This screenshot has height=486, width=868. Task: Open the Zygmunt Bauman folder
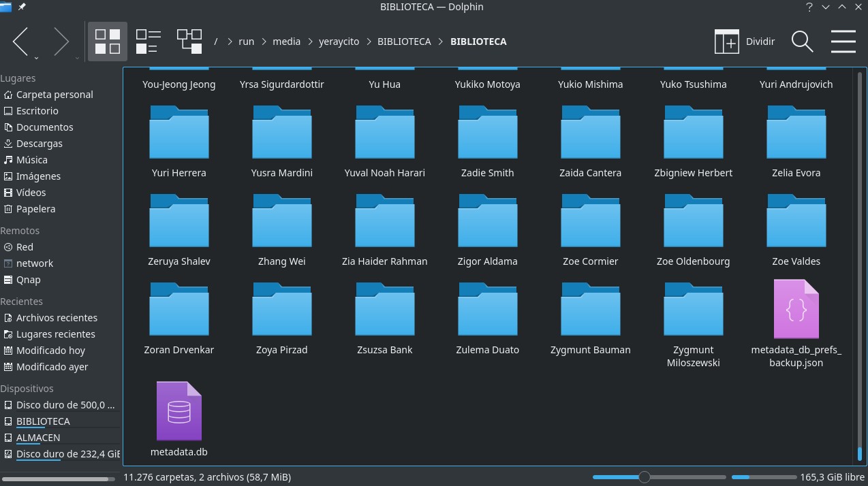point(591,310)
